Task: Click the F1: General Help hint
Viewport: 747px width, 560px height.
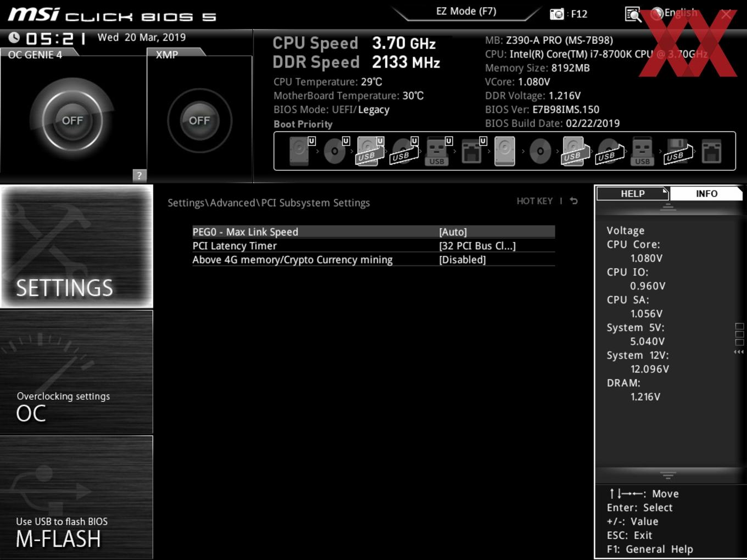Action: tap(650, 549)
